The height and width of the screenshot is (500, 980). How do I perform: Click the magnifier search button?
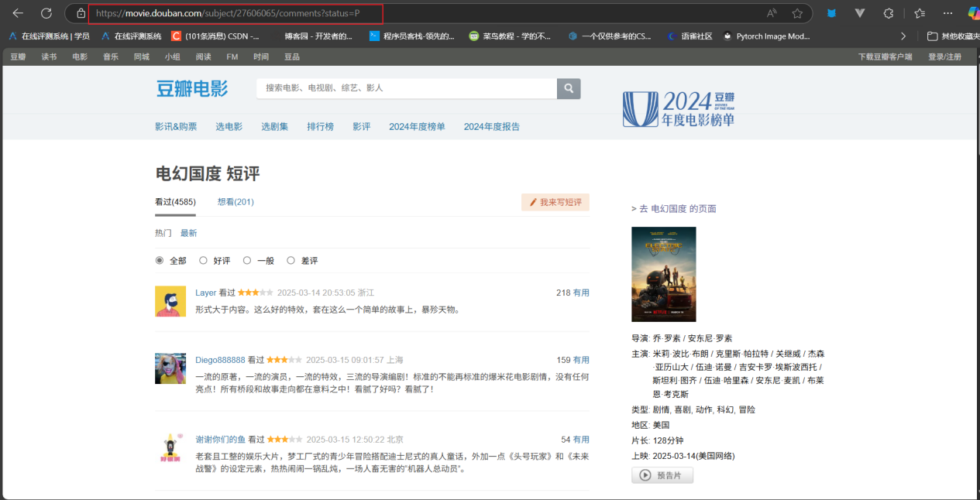tap(569, 88)
